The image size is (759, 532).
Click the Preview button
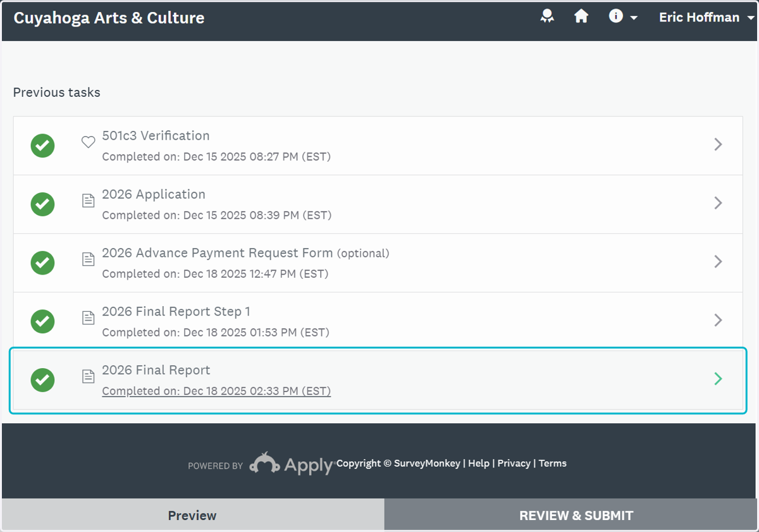click(192, 516)
